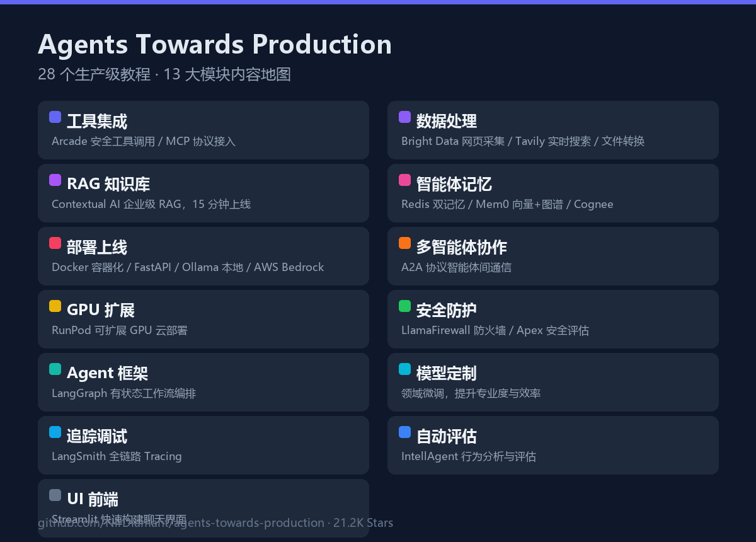Select the RAG 知识库 card title
Image resolution: width=756 pixels, height=542 pixels.
tap(108, 184)
